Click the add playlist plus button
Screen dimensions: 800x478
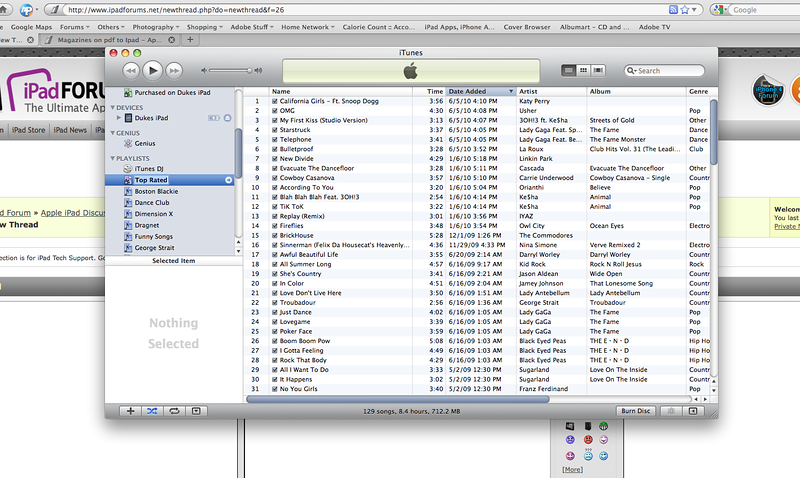(131, 411)
